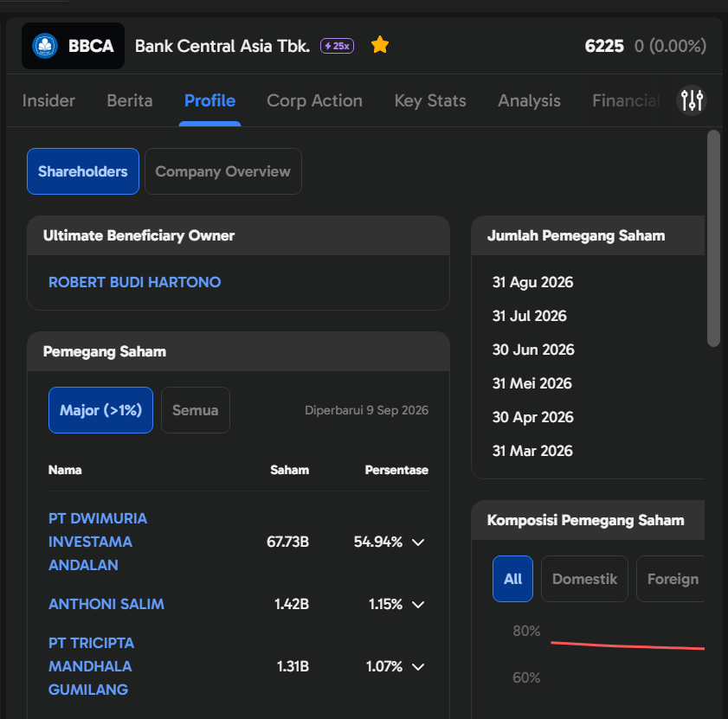Screen dimensions: 728x719
Task: Click the Diperbarui 9 Sep 2026 text
Action: (366, 410)
